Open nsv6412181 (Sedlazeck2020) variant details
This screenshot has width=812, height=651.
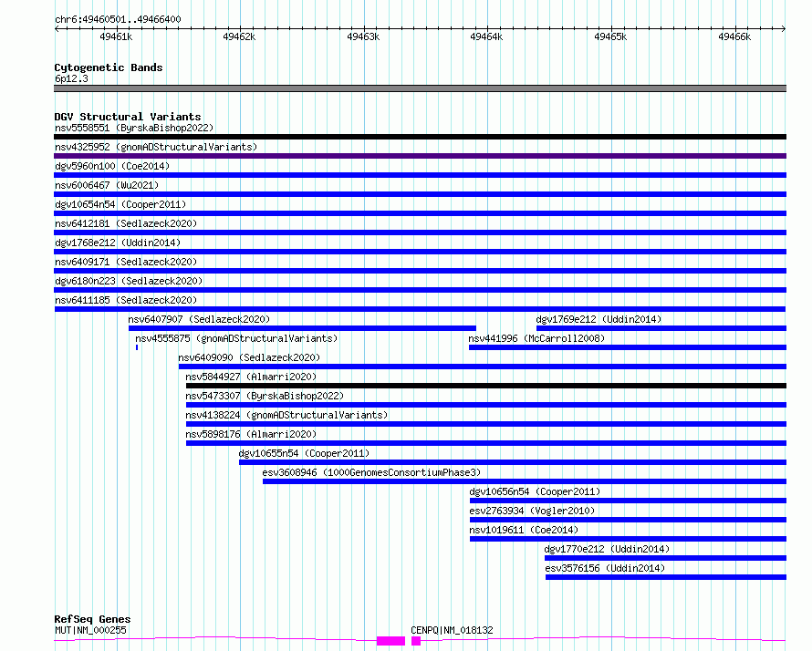(x=126, y=223)
